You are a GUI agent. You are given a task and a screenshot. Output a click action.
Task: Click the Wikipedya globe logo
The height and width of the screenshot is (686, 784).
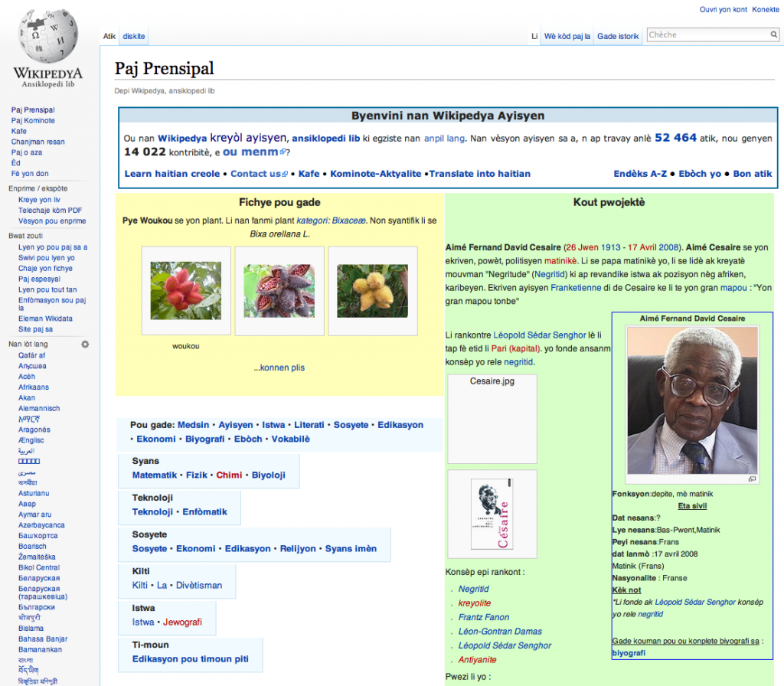(48, 48)
